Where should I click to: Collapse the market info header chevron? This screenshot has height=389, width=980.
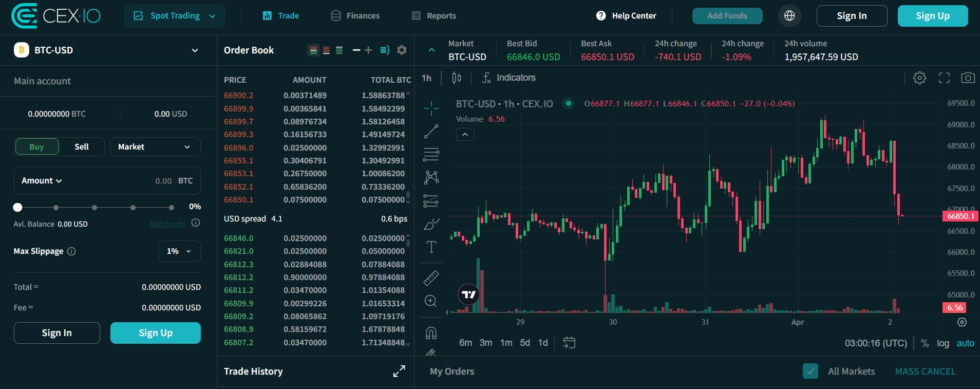pos(431,50)
